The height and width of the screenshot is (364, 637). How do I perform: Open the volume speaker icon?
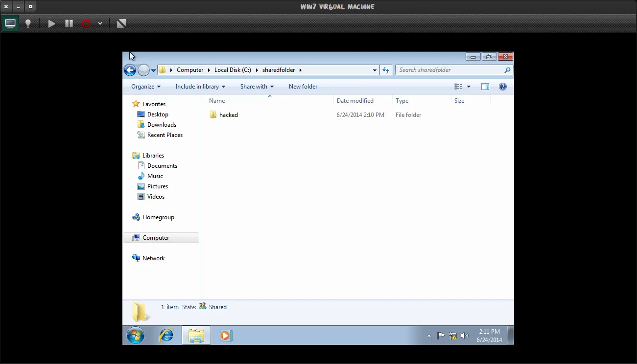[465, 336]
